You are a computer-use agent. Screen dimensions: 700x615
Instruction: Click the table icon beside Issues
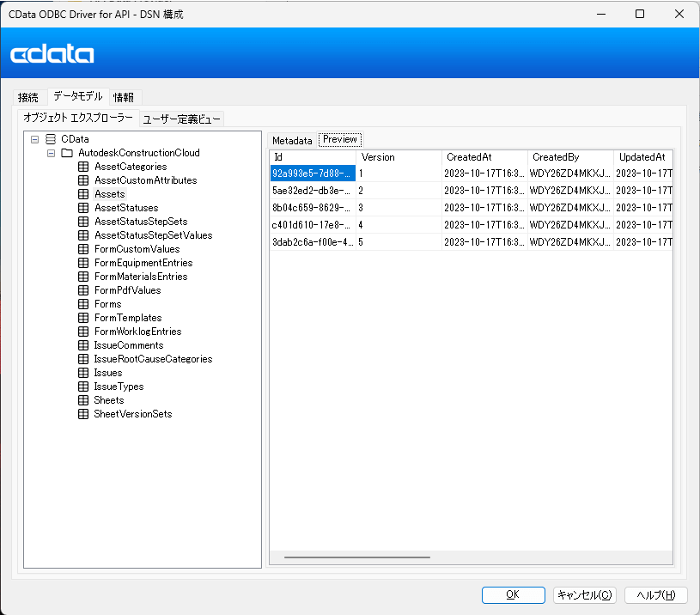click(x=83, y=373)
